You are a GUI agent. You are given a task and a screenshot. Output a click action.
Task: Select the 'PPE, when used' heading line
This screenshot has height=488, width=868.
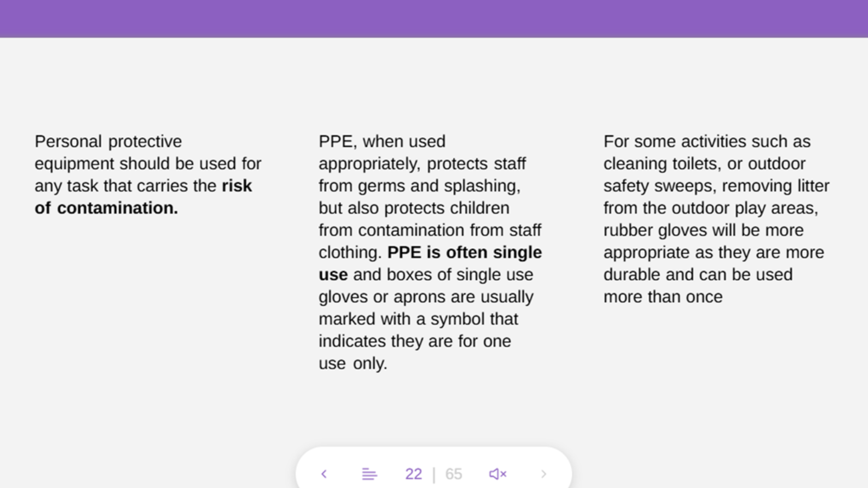click(x=382, y=142)
